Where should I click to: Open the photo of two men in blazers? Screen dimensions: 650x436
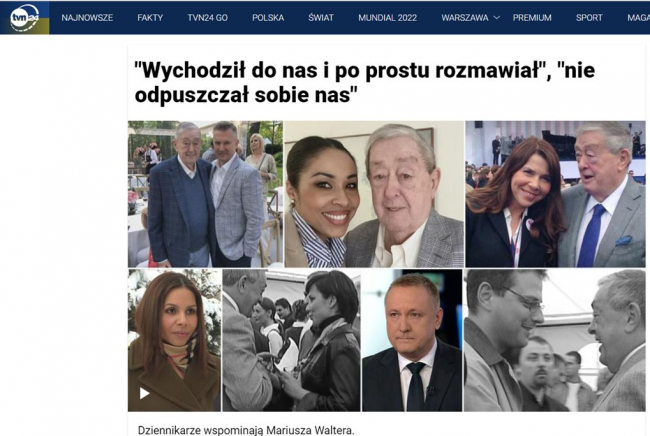(205, 194)
